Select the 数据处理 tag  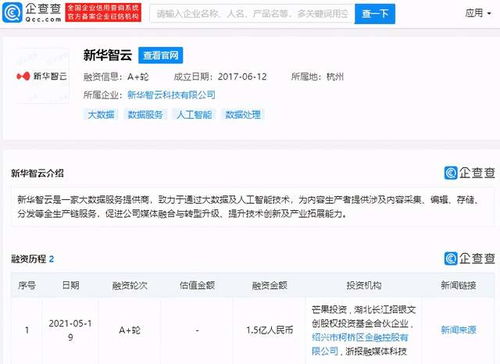tap(243, 115)
